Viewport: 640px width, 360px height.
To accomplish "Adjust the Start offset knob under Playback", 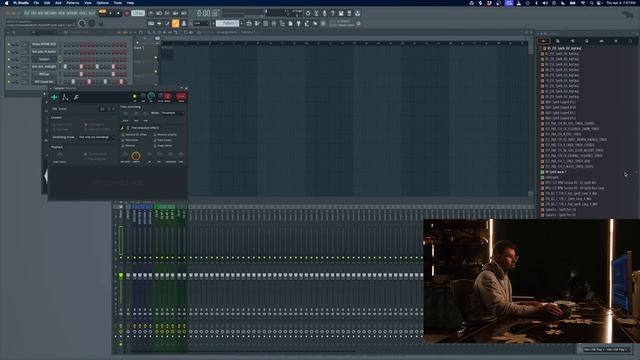I will pos(60,156).
